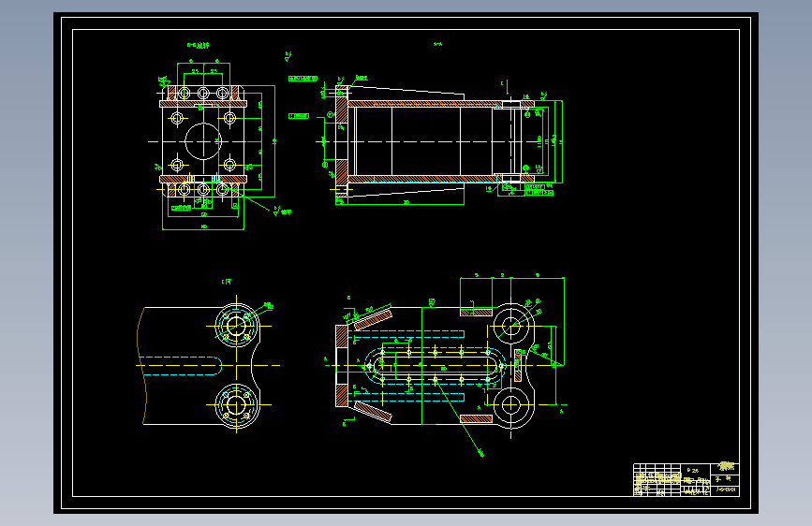812x526 pixels.
Task: Select the lower lug hole in the plan view
Action: (x=511, y=405)
